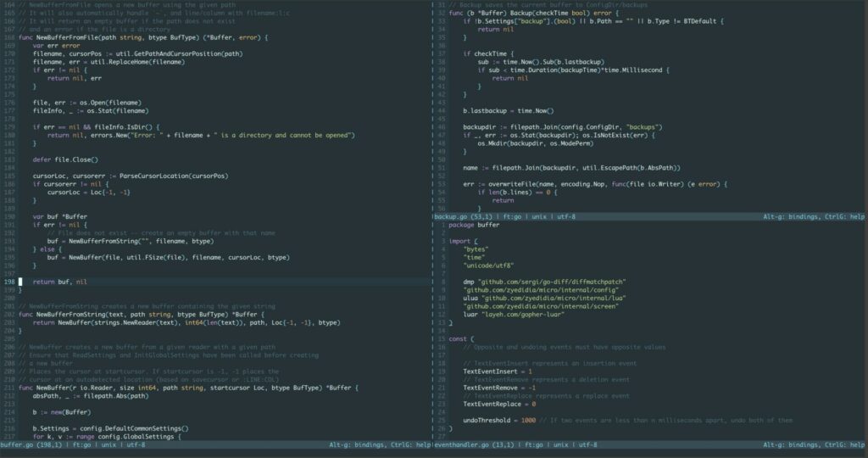Click the 'absPath, _ := filepath.Abs(path)' line
This screenshot has height=458, width=868.
tap(91, 396)
